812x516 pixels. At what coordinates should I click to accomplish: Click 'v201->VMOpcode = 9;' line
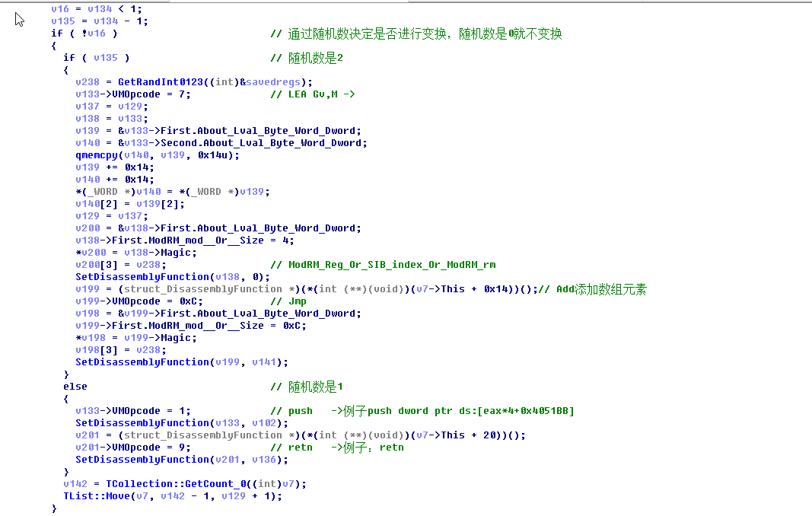pos(133,447)
